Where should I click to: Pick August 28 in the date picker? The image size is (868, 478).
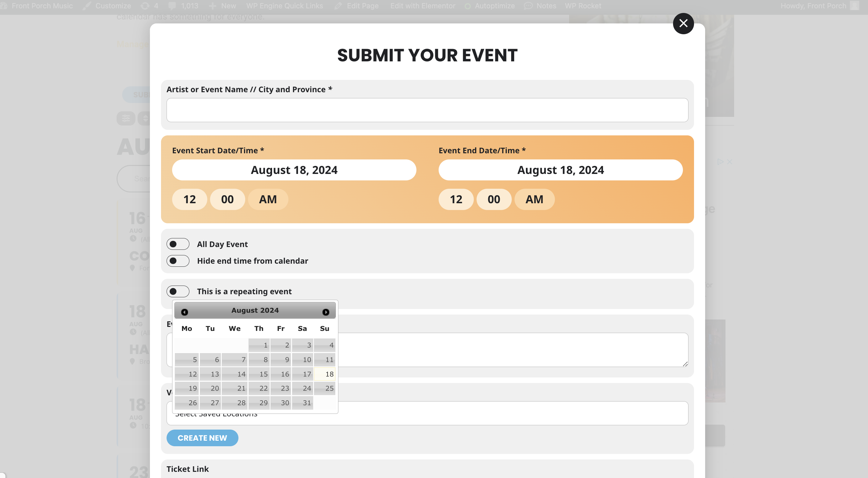(x=235, y=402)
